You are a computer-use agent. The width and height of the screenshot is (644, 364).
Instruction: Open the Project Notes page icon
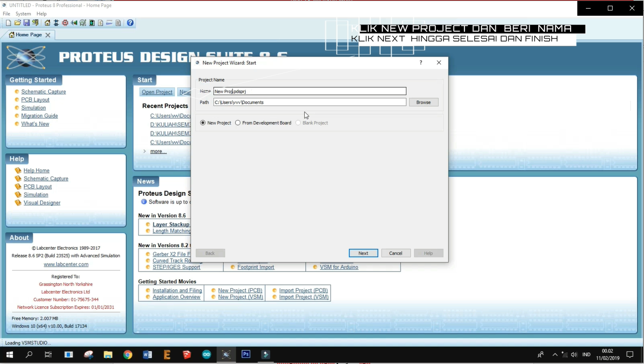pos(118,23)
